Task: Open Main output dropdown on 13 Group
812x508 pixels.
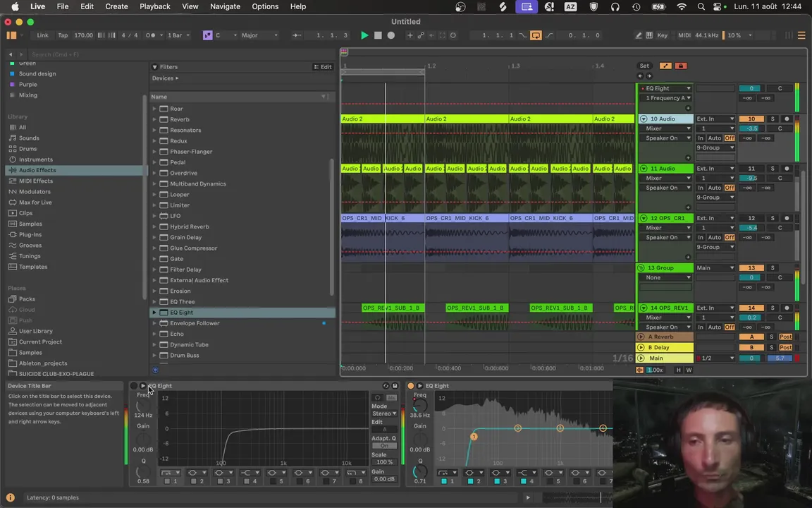Action: [x=715, y=268]
